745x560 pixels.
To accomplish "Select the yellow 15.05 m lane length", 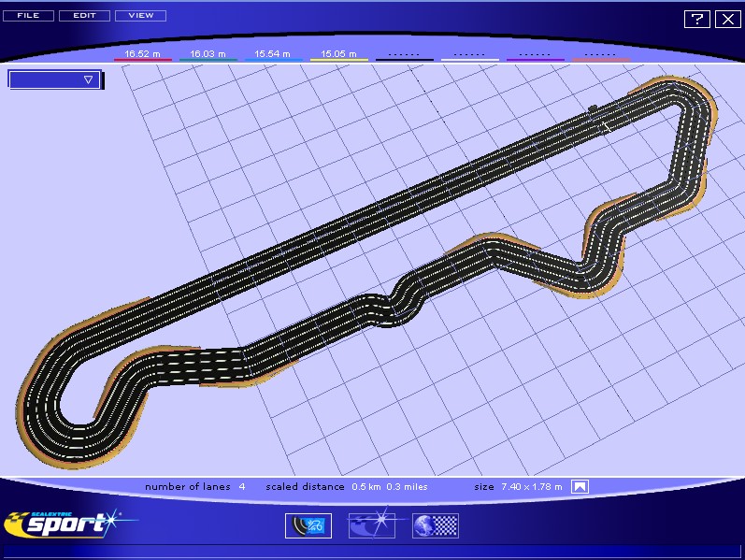I will click(338, 55).
